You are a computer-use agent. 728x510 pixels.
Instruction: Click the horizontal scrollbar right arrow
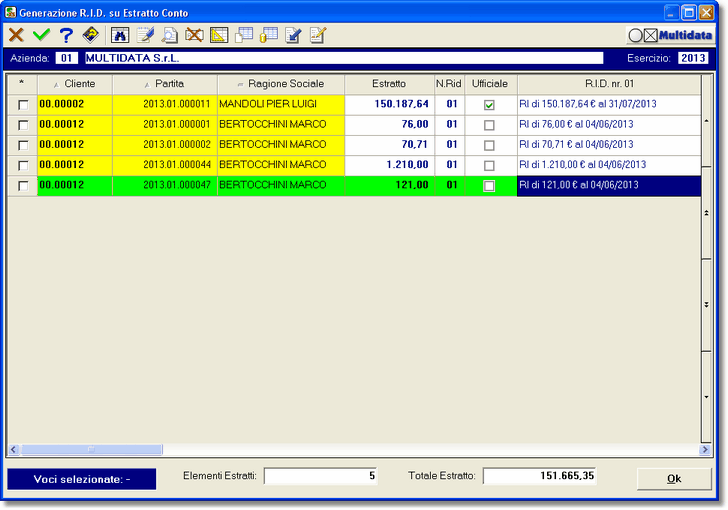(x=705, y=449)
